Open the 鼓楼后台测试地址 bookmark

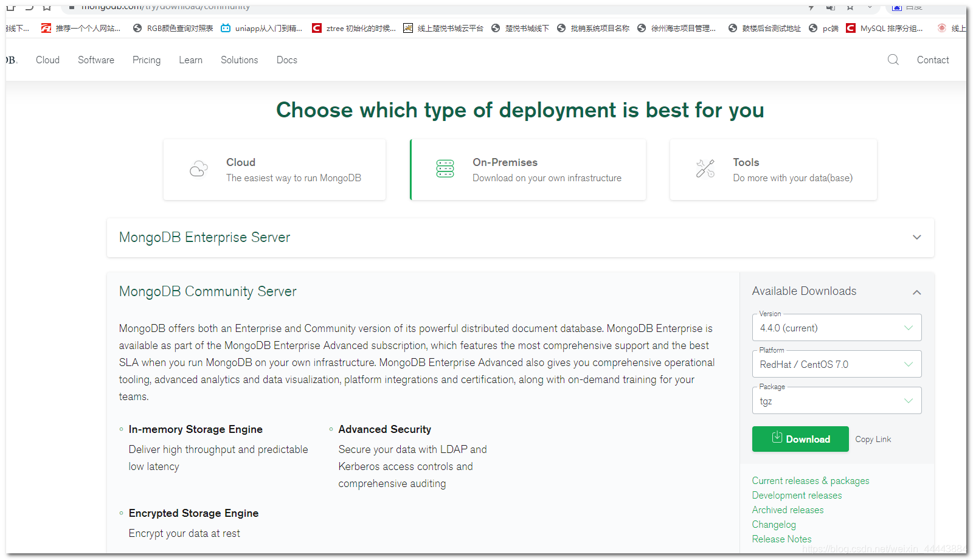(x=764, y=28)
